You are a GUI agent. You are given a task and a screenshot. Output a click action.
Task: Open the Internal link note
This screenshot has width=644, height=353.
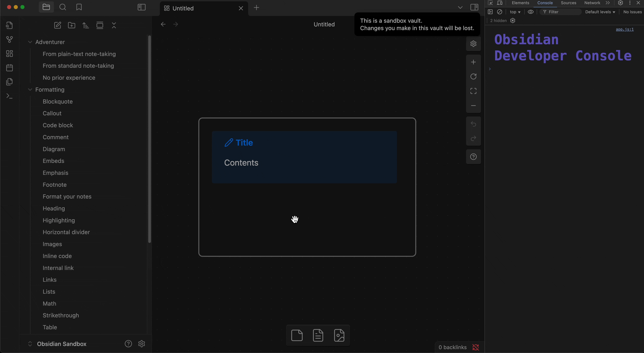click(58, 268)
